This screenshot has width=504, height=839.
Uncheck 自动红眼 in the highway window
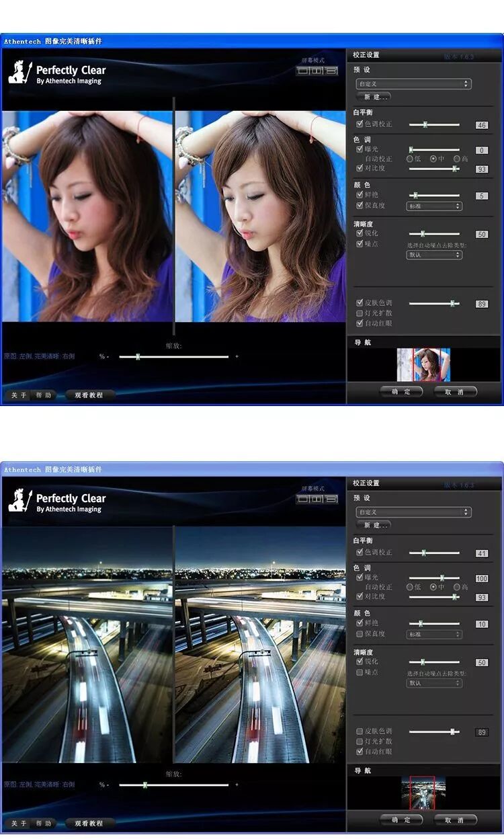(360, 752)
